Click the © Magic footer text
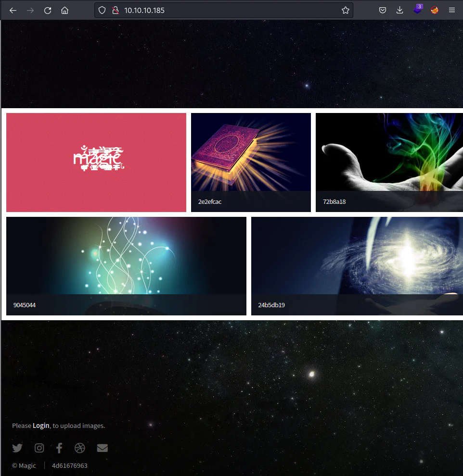The width and height of the screenshot is (463, 476). (24, 465)
